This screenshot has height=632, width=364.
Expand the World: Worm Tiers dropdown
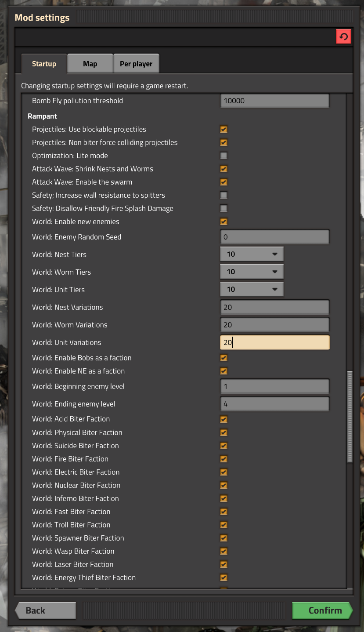[252, 272]
